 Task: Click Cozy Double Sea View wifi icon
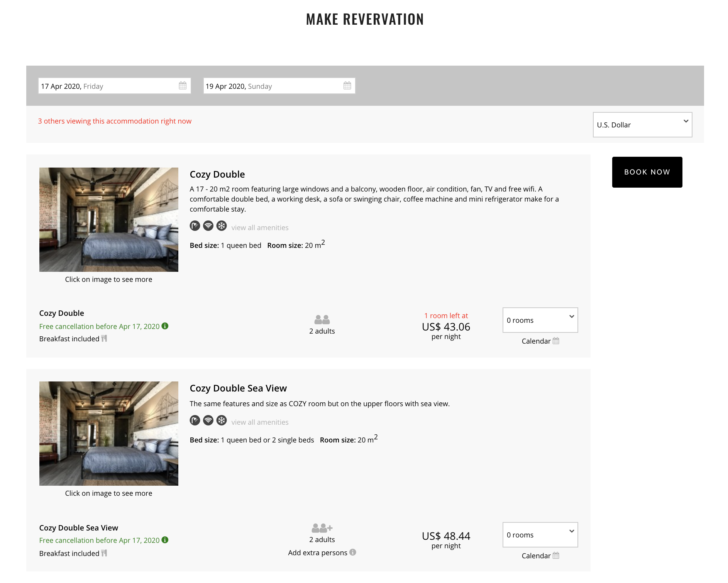[208, 420]
